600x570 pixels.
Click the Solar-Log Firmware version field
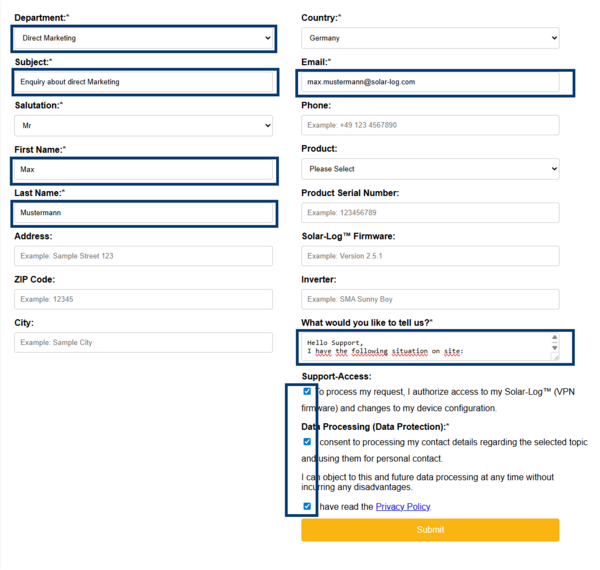tap(430, 256)
